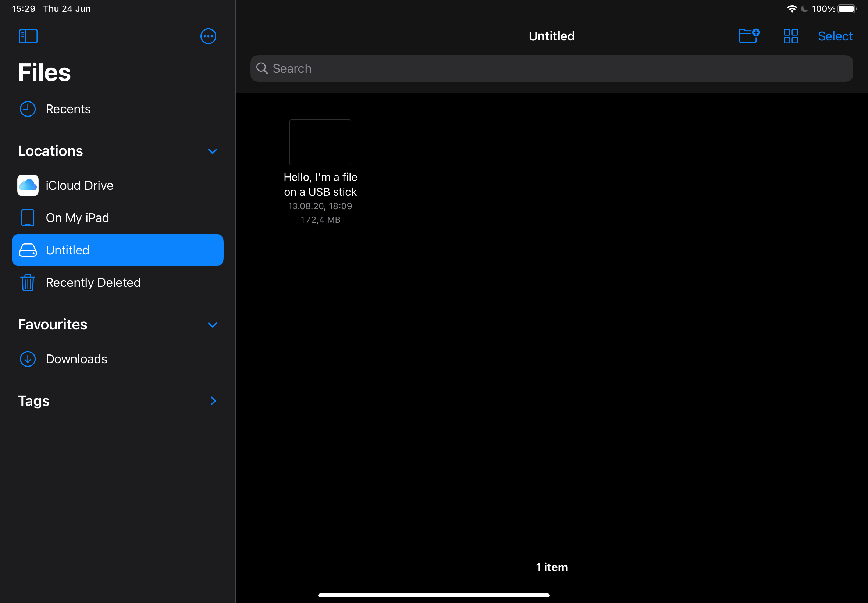Click the more options ellipsis icon

pos(209,36)
